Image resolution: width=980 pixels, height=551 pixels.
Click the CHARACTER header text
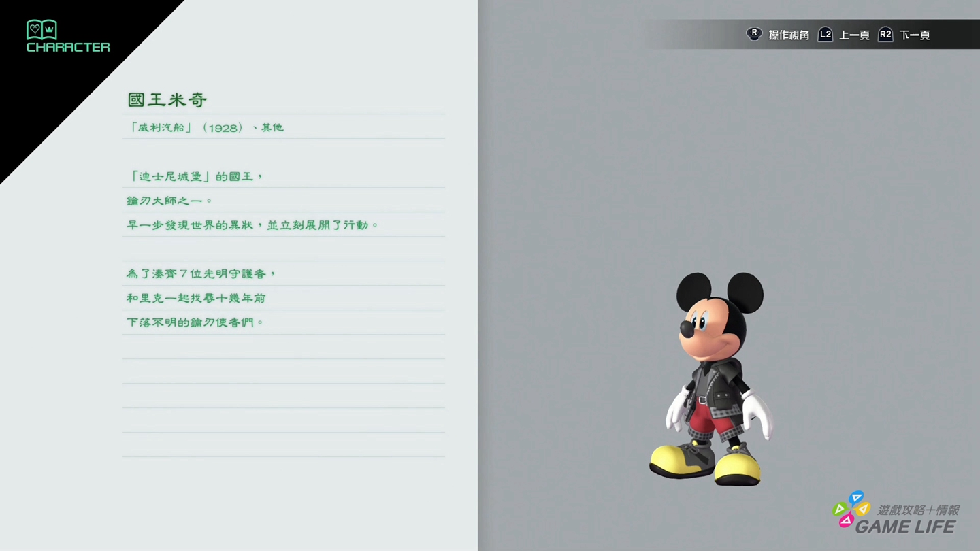(68, 47)
